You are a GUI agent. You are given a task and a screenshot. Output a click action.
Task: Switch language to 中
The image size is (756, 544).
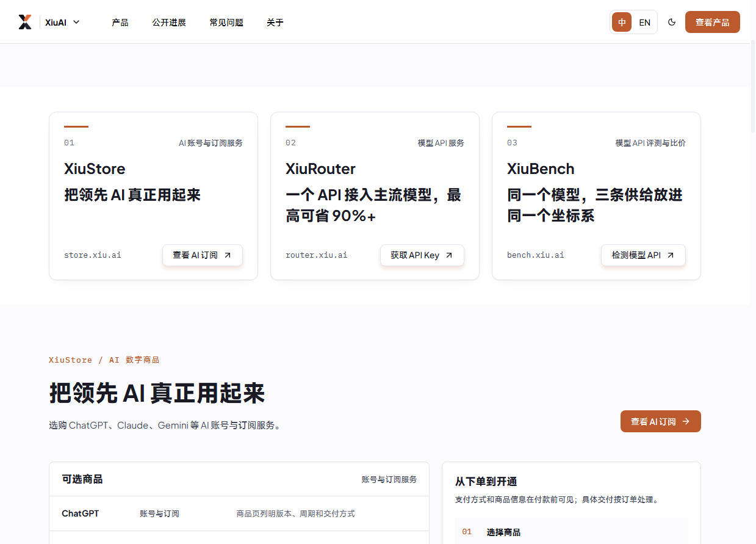pos(622,22)
